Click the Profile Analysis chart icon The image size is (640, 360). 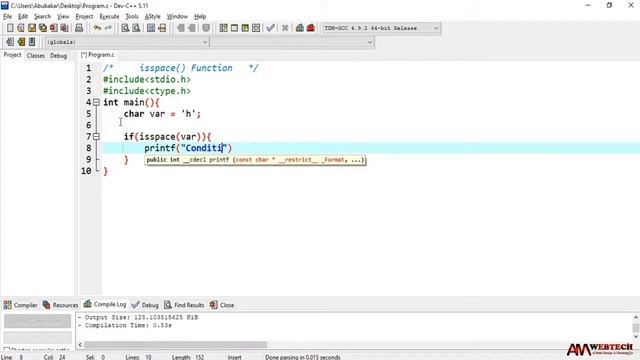tap(300, 28)
